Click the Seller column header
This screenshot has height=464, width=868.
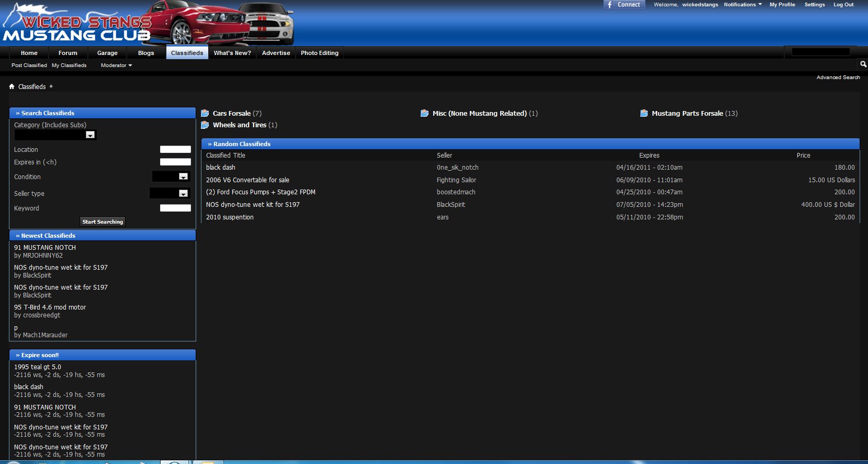click(444, 156)
